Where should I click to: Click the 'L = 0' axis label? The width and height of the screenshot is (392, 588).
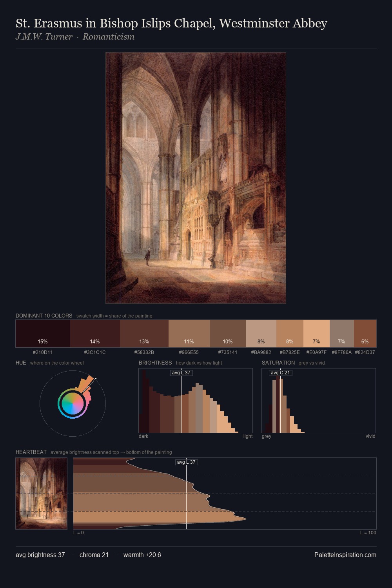[x=78, y=533]
